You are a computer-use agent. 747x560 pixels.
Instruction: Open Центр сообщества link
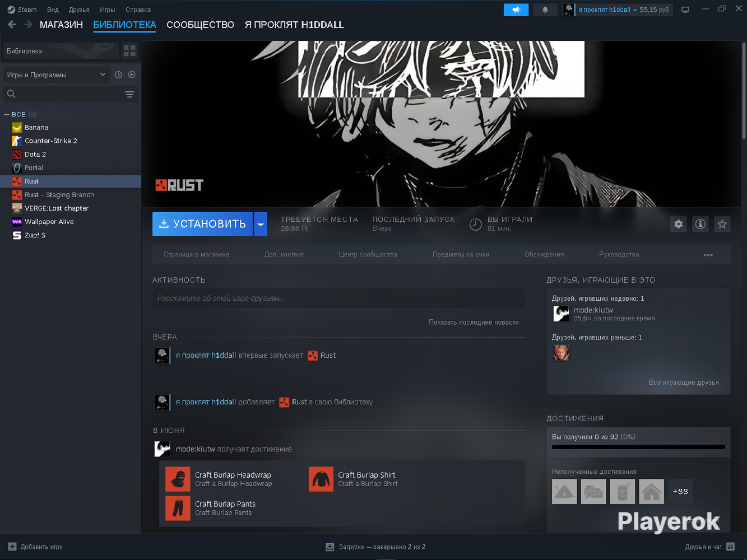368,255
